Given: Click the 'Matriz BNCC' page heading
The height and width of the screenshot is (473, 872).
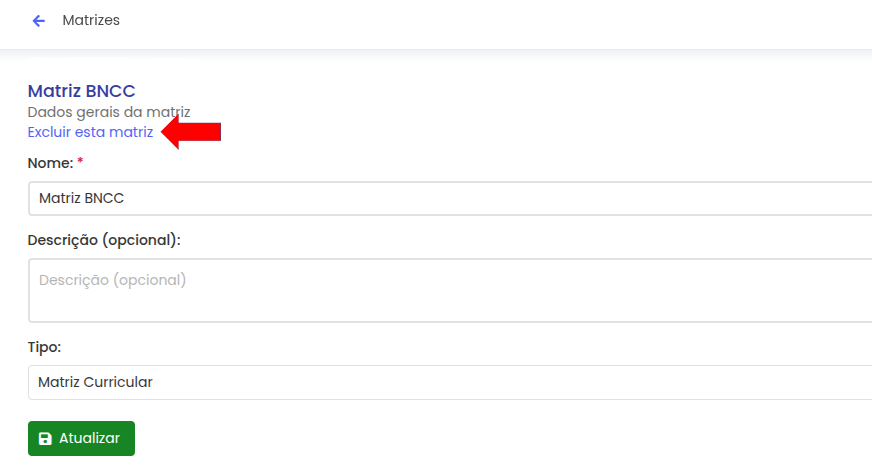Looking at the screenshot, I should coord(81,92).
